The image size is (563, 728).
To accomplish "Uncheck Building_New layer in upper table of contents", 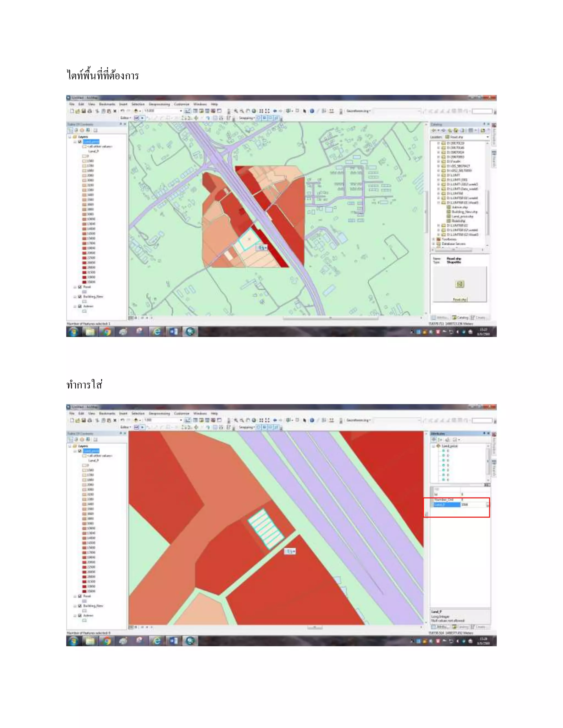I will [80, 296].
